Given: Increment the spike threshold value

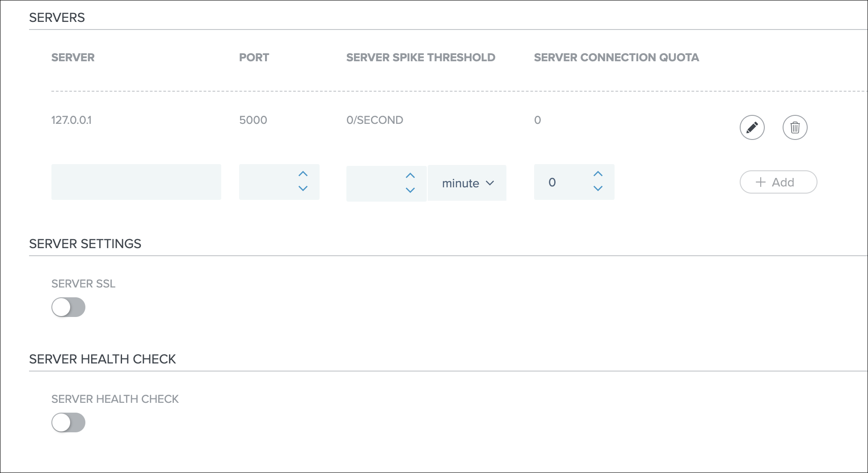Looking at the screenshot, I should pyautogui.click(x=410, y=176).
